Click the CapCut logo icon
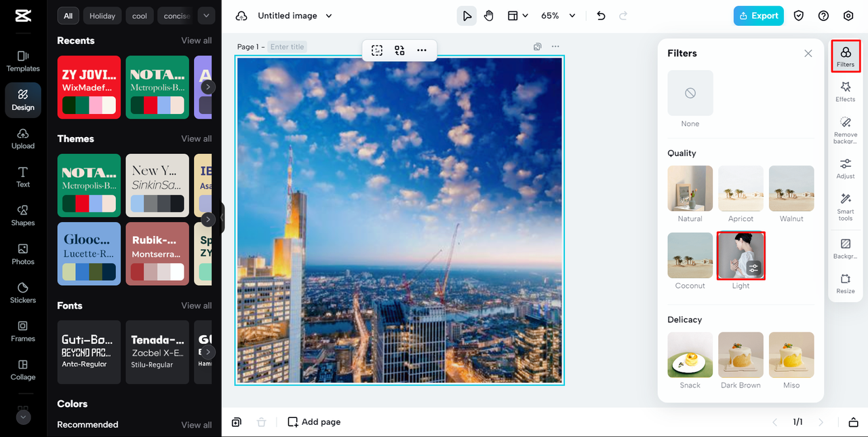 23,16
